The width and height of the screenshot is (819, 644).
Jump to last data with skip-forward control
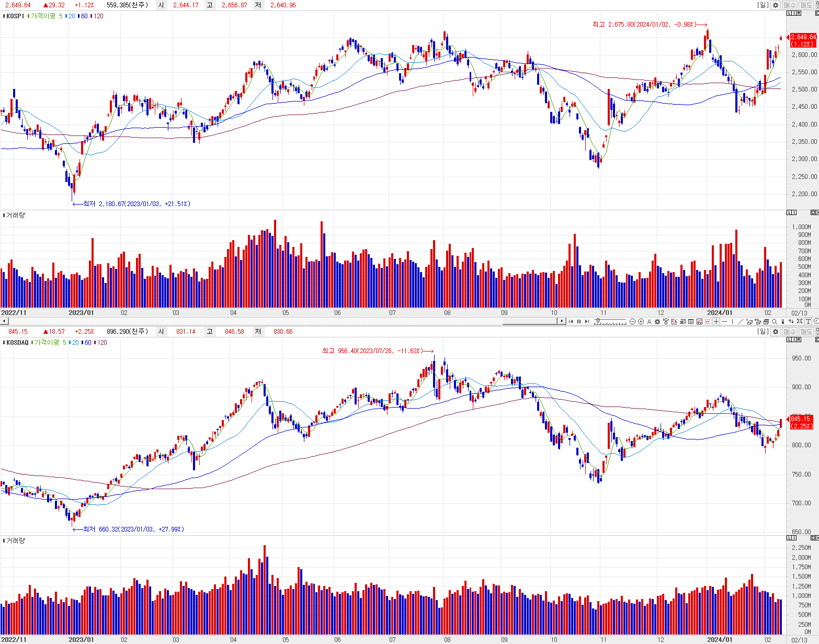pyautogui.click(x=587, y=321)
